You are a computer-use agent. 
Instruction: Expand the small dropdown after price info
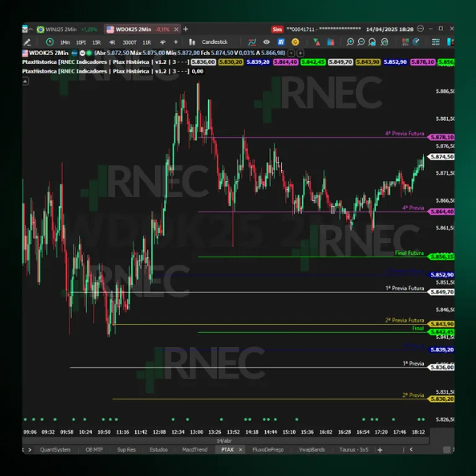[291, 53]
